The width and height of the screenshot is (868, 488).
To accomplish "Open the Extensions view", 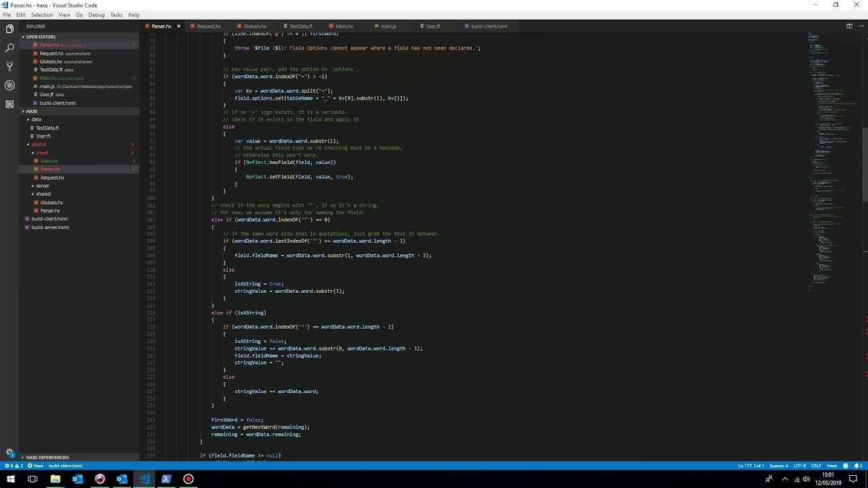I will coord(9,104).
